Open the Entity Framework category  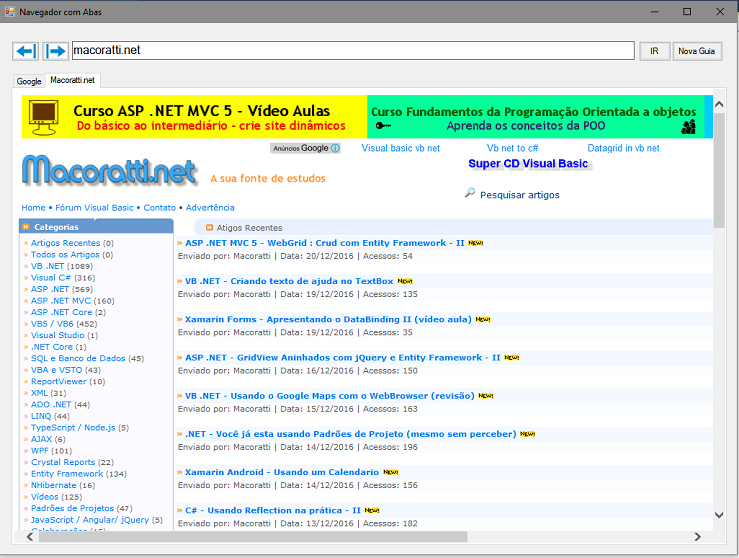point(67,474)
